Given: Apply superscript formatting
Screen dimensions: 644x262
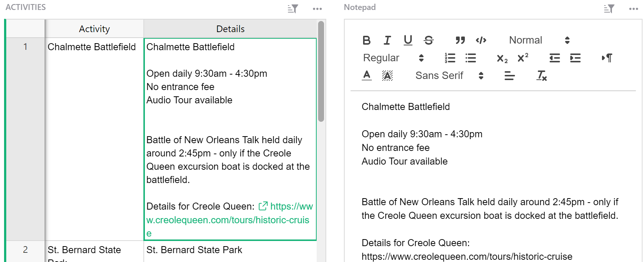Looking at the screenshot, I should click(523, 58).
